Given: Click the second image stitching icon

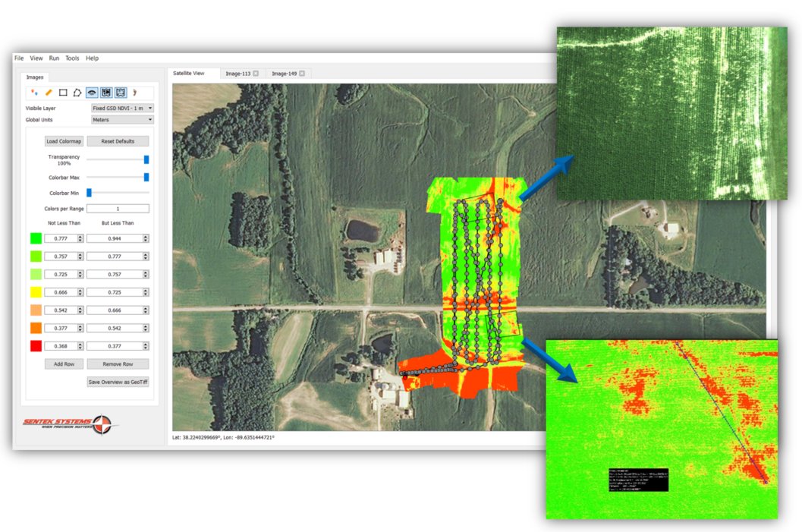Looking at the screenshot, I should pyautogui.click(x=120, y=93).
